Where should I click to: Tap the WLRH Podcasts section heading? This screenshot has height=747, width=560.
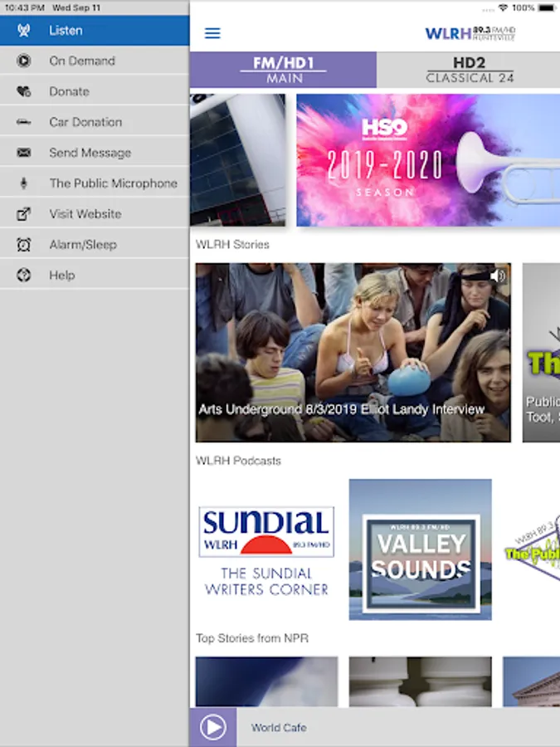238,461
